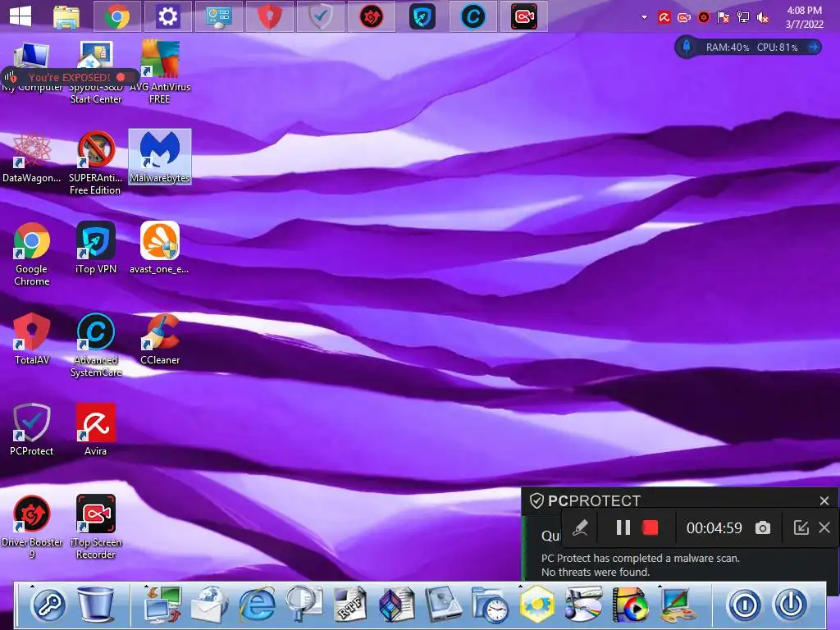Screen dimensions: 840x630
Task: Open the paint palette dock icon
Action: pos(678,605)
